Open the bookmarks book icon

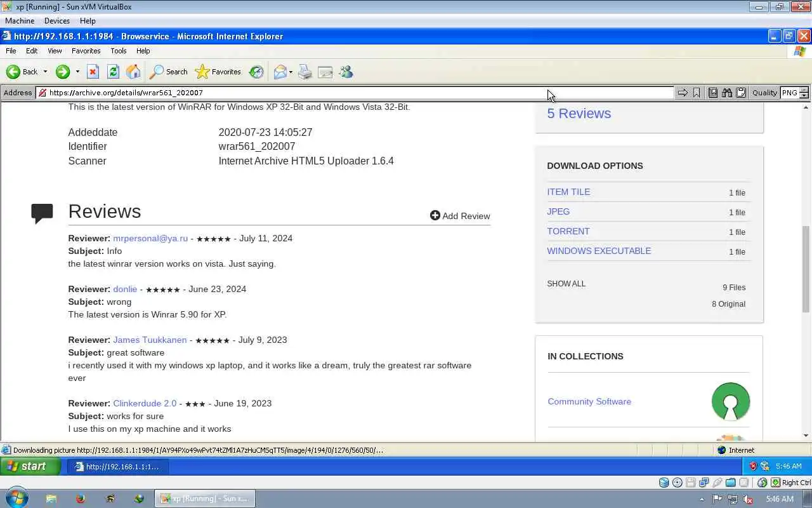(713, 93)
